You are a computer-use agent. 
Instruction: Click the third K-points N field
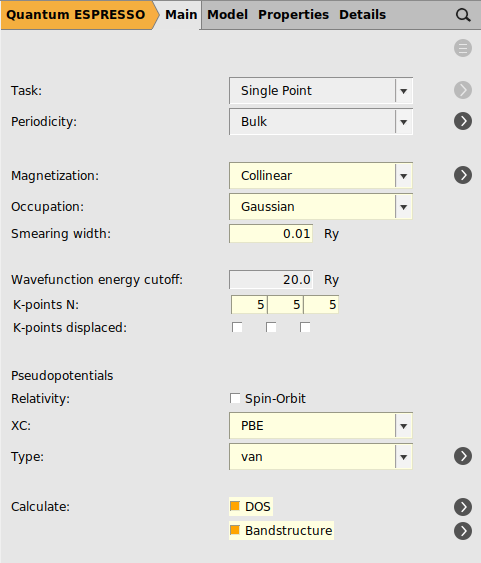(321, 304)
